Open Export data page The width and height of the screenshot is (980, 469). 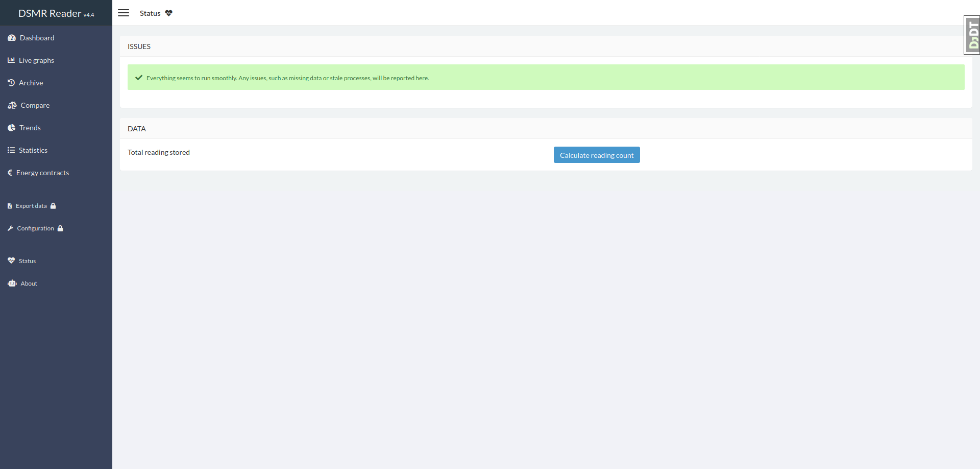click(x=56, y=206)
